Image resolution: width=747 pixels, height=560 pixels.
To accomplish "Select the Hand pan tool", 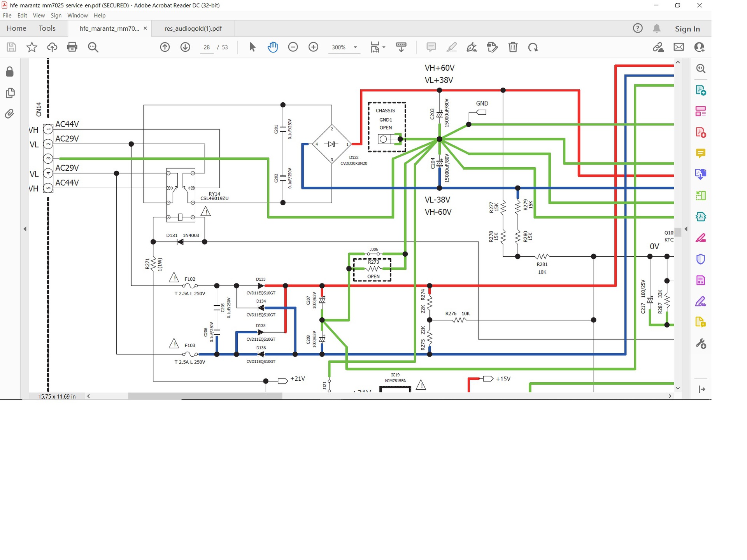I will click(x=272, y=47).
